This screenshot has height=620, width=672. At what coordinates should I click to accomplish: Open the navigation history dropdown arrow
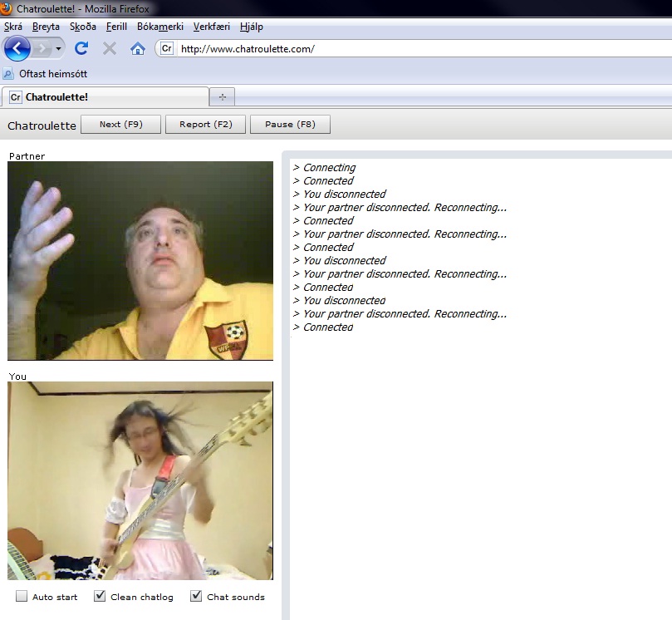(58, 48)
